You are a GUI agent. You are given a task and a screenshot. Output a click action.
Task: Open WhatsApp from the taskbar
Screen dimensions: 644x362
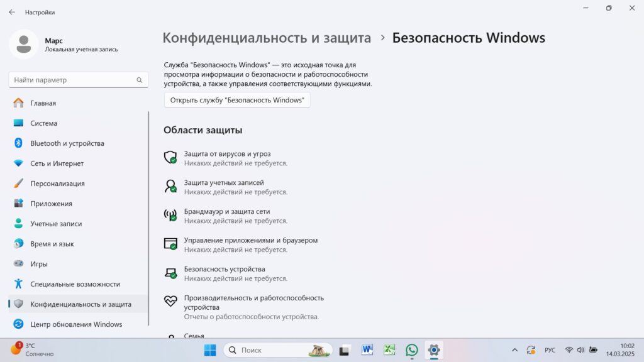pyautogui.click(x=411, y=350)
